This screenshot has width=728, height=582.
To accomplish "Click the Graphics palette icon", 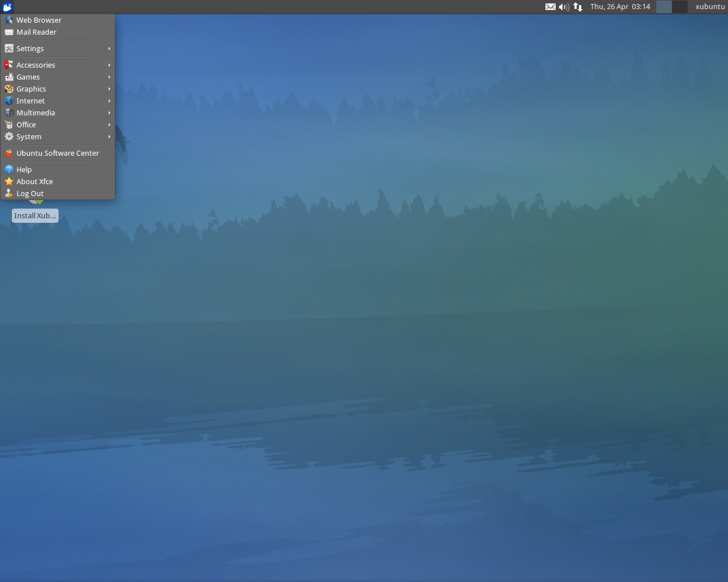I will pyautogui.click(x=9, y=89).
